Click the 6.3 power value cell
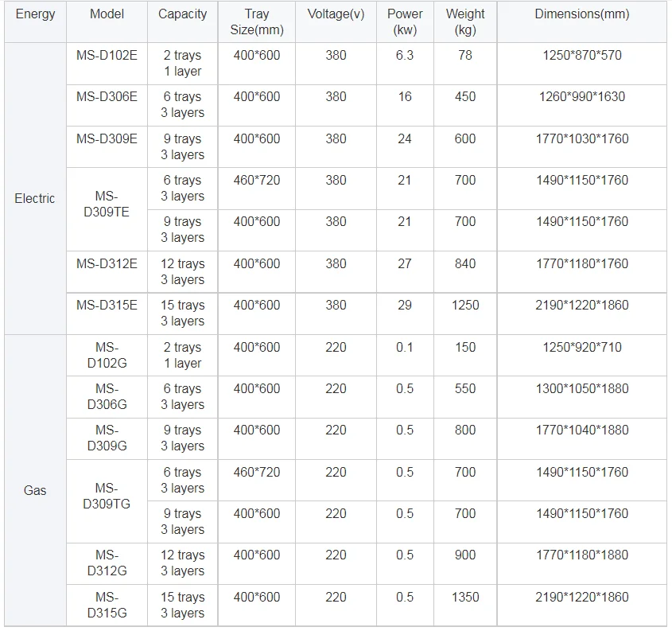672x631 pixels. click(x=405, y=56)
